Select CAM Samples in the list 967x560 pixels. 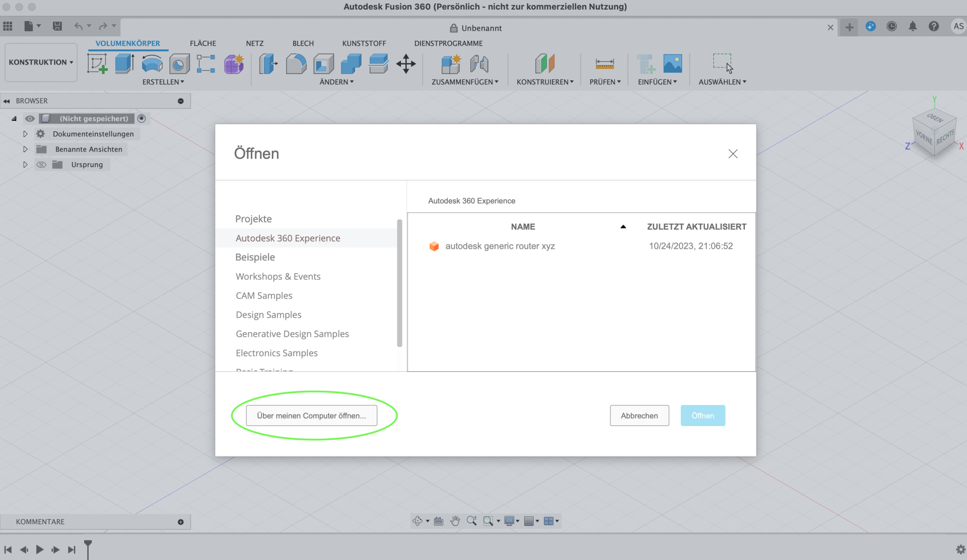coord(264,296)
